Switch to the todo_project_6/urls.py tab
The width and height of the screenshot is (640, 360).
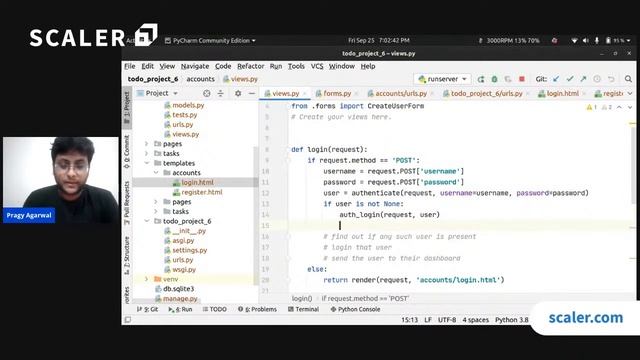click(486, 93)
